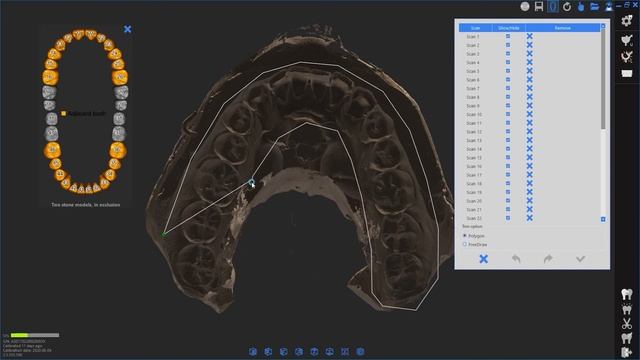Open settings with the gear icon
The height and width of the screenshot is (360, 640).
pos(627,20)
